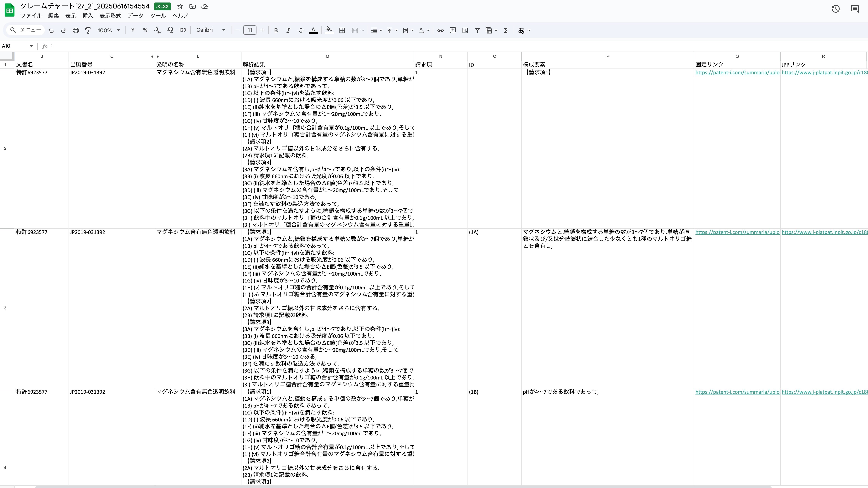Insert a chart
This screenshot has height=488, width=868.
pyautogui.click(x=465, y=30)
